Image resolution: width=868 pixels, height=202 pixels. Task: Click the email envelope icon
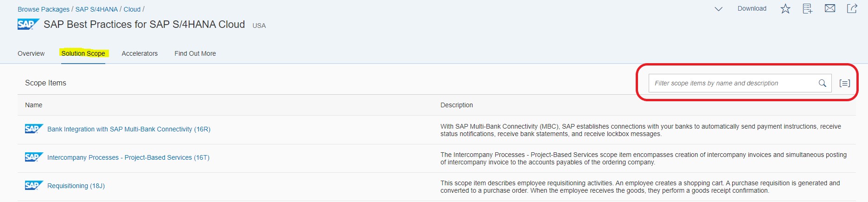coord(830,8)
